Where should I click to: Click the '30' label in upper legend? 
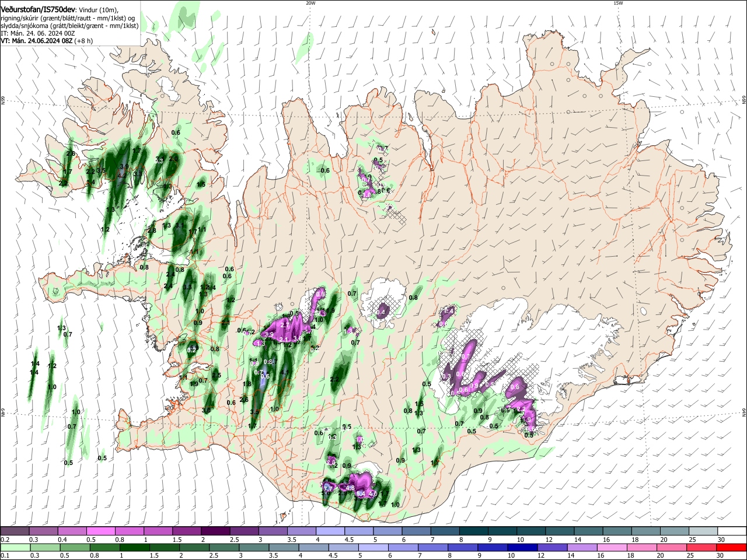pos(721,540)
